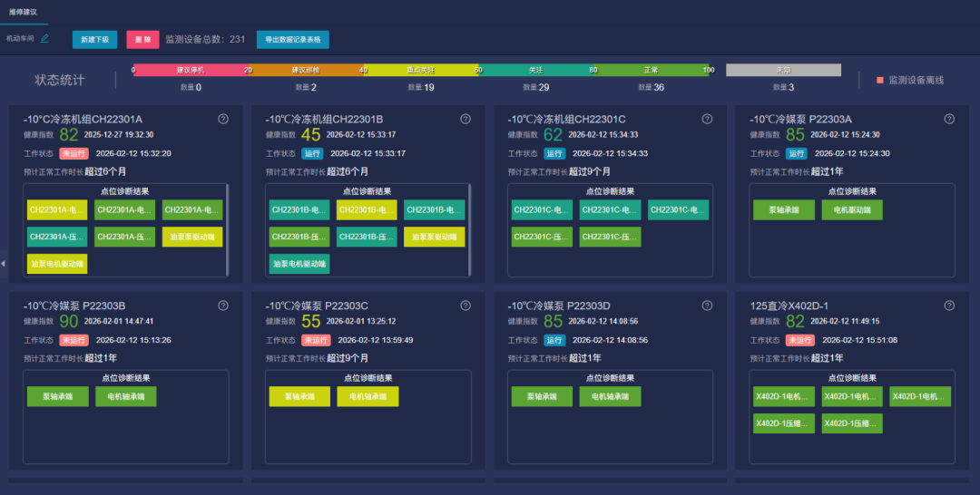
Task: Select the 机动车间 workshop label
Action: (x=20, y=39)
